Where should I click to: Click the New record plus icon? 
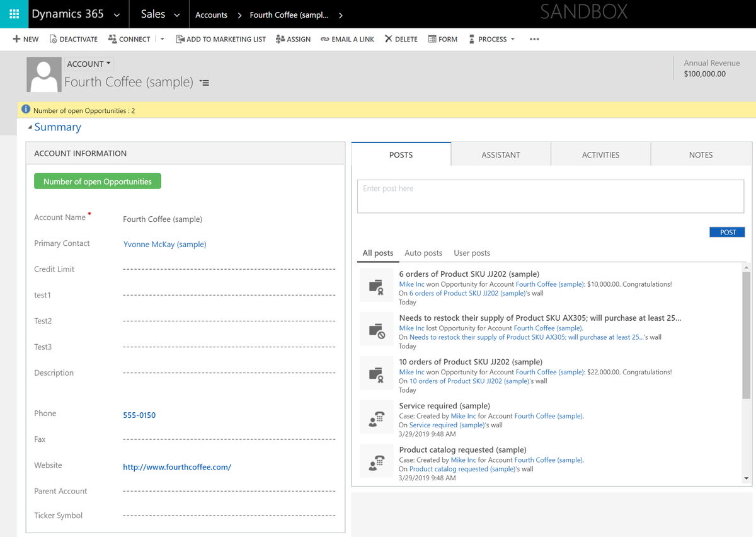[x=16, y=39]
